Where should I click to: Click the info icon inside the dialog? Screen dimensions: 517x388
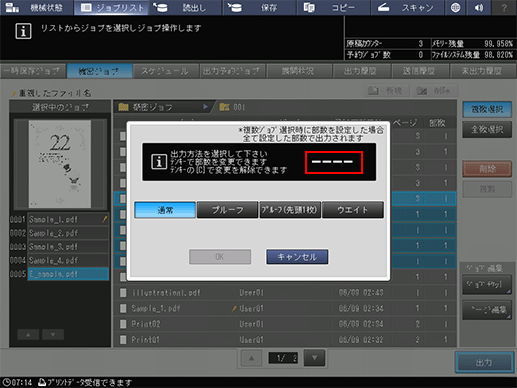click(x=159, y=162)
